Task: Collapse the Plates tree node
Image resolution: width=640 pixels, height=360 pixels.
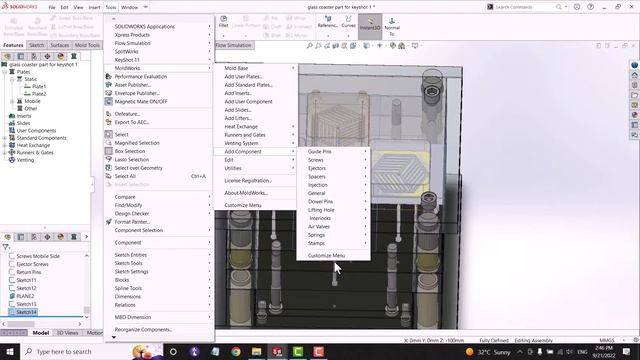Action: [4, 72]
